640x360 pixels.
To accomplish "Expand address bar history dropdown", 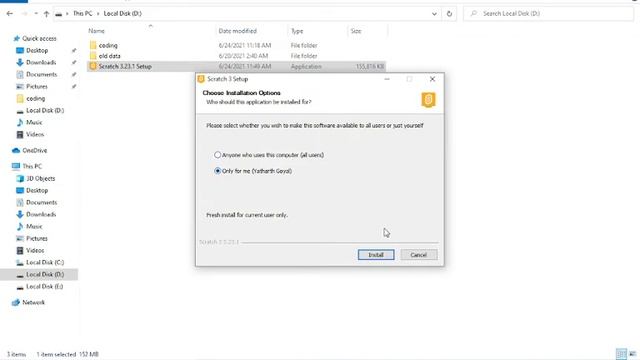I will (434, 13).
